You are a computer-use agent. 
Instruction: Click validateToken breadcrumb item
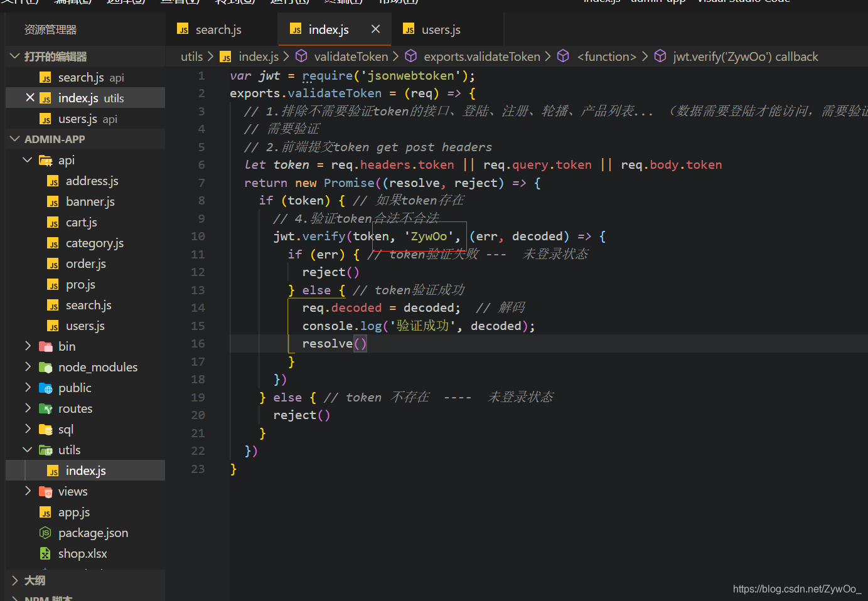click(x=351, y=56)
